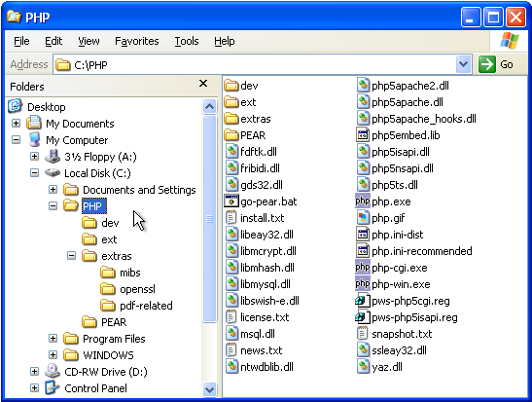Select the php.ini-recommended file name

coord(422,251)
